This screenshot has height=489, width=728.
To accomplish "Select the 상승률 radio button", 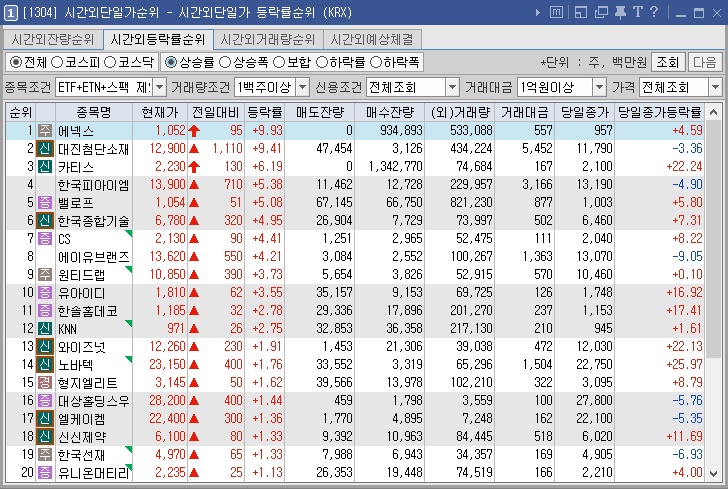I will pos(171,62).
